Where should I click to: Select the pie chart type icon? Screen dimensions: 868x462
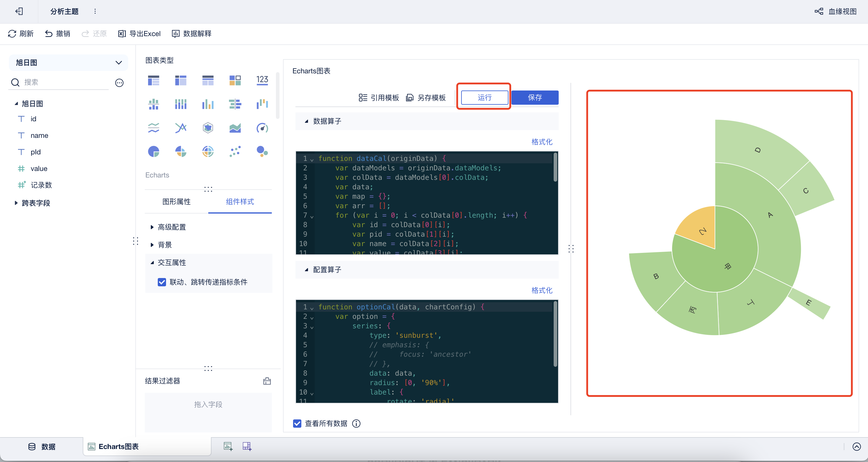click(x=154, y=152)
